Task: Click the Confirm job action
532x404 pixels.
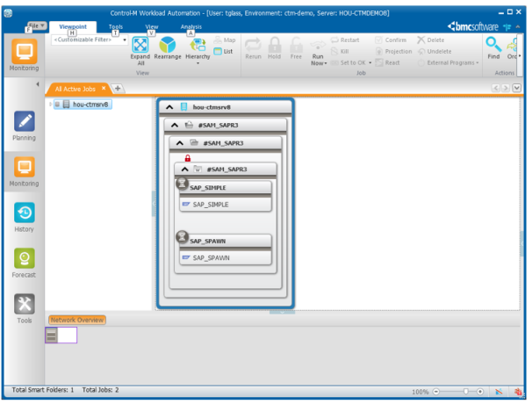Action: 391,40
